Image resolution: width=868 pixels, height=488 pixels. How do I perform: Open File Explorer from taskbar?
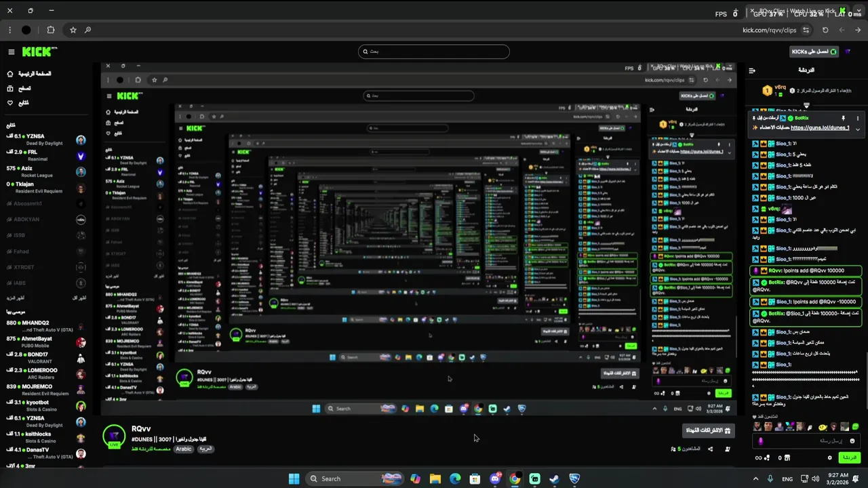[435, 479]
